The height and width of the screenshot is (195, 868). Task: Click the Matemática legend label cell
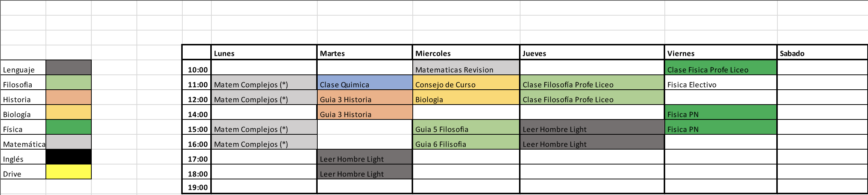[23, 142]
